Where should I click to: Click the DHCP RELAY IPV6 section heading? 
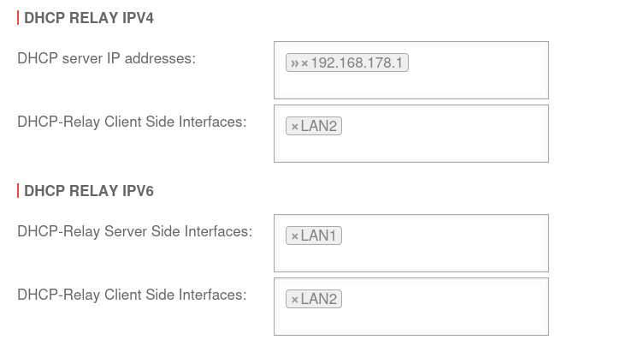coord(89,191)
